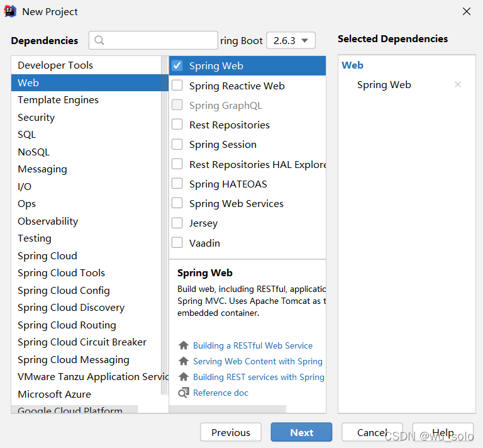Select Spring Cloud Circuit Breaker category
Viewport: 483px width, 448px height.
(x=86, y=342)
